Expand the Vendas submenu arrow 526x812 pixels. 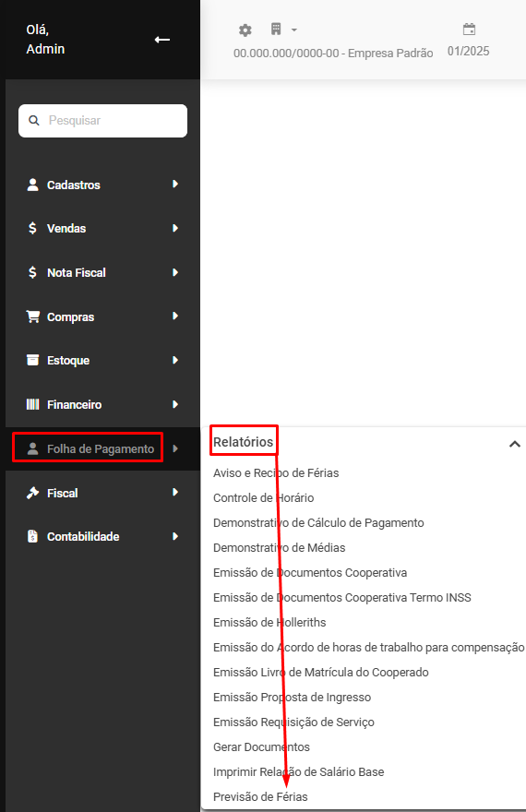point(175,228)
